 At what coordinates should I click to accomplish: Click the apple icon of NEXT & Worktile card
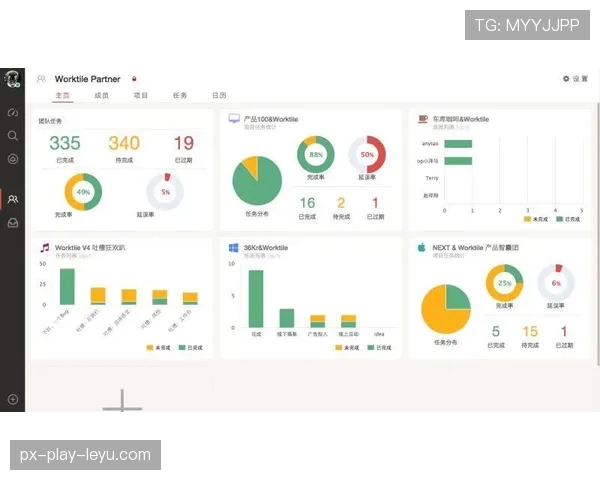[422, 247]
